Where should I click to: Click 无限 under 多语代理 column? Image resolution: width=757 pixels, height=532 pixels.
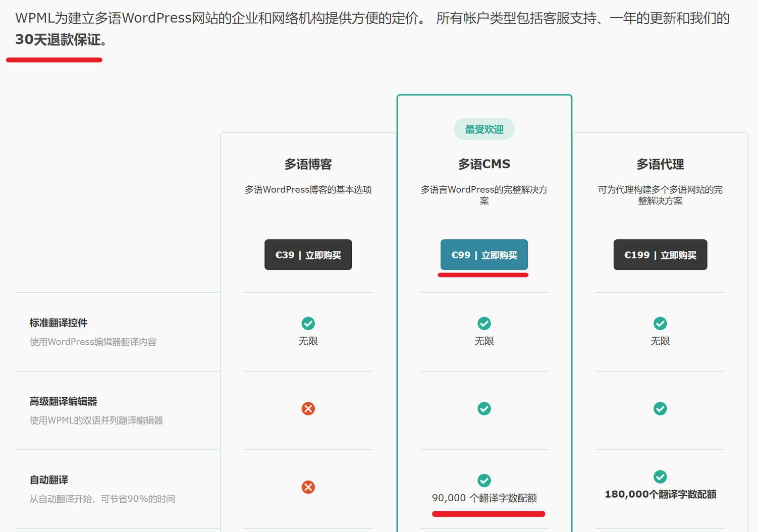[x=660, y=341]
